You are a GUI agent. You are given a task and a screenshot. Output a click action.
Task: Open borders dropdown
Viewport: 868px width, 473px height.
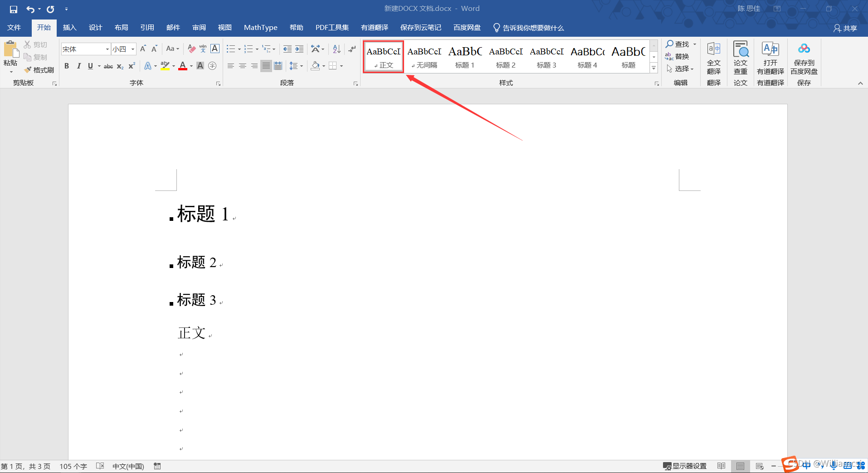pyautogui.click(x=341, y=66)
